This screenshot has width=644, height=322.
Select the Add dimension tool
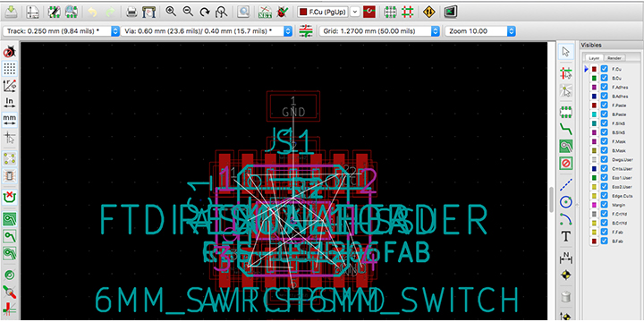(566, 258)
